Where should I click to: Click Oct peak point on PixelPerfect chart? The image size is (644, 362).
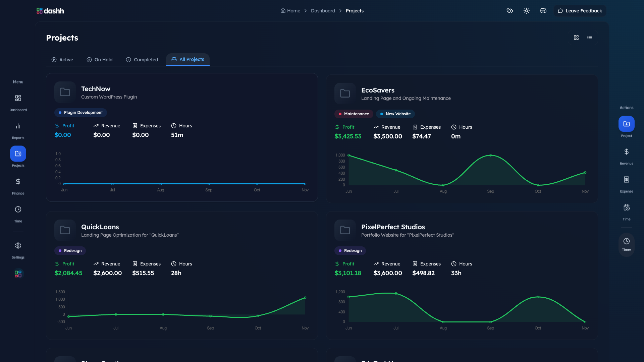tap(538, 297)
